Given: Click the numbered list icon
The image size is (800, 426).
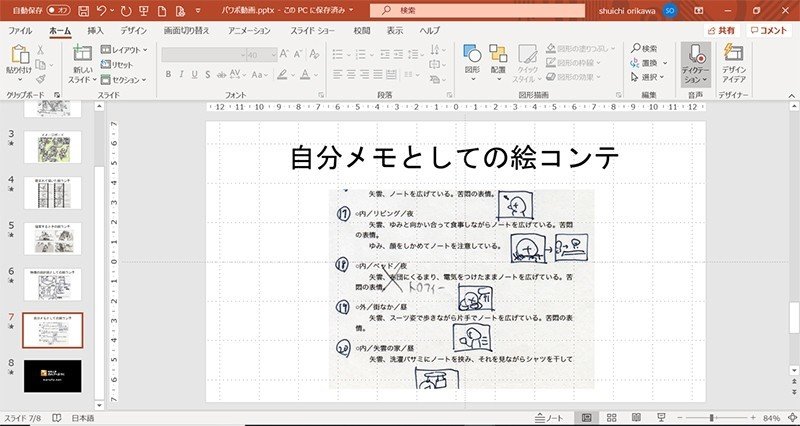Looking at the screenshot, I should tap(360, 54).
